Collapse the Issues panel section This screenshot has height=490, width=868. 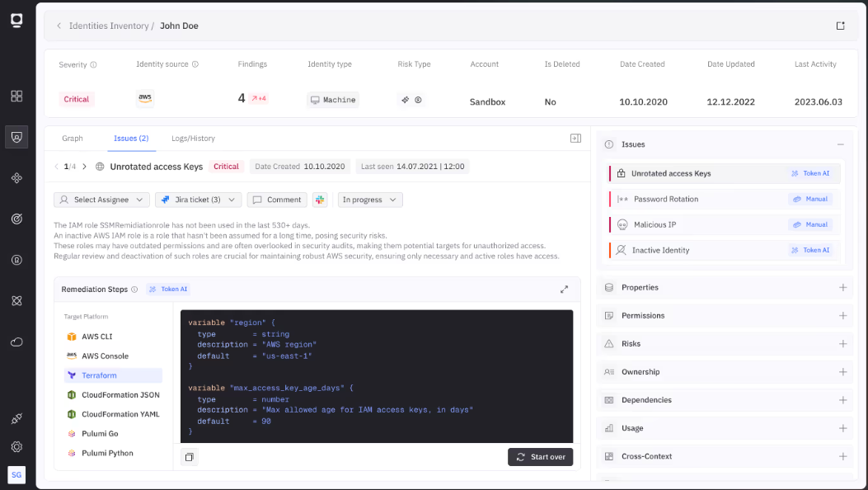840,144
